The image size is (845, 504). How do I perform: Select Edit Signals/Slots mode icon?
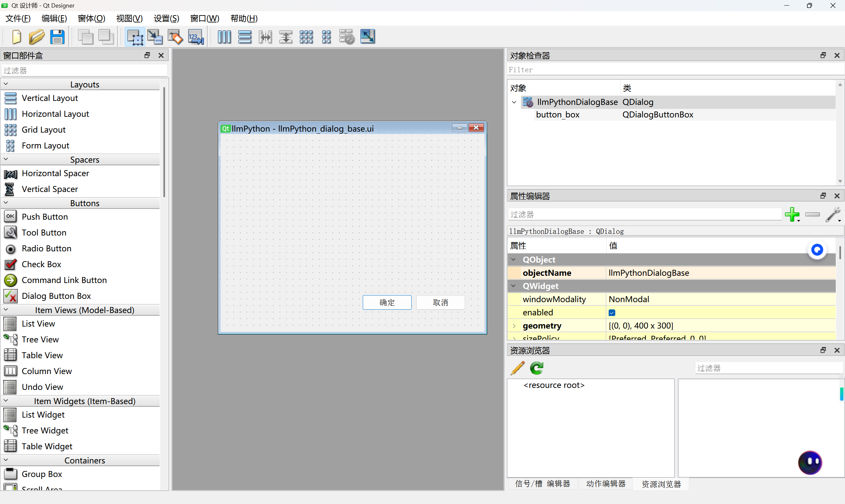(155, 37)
